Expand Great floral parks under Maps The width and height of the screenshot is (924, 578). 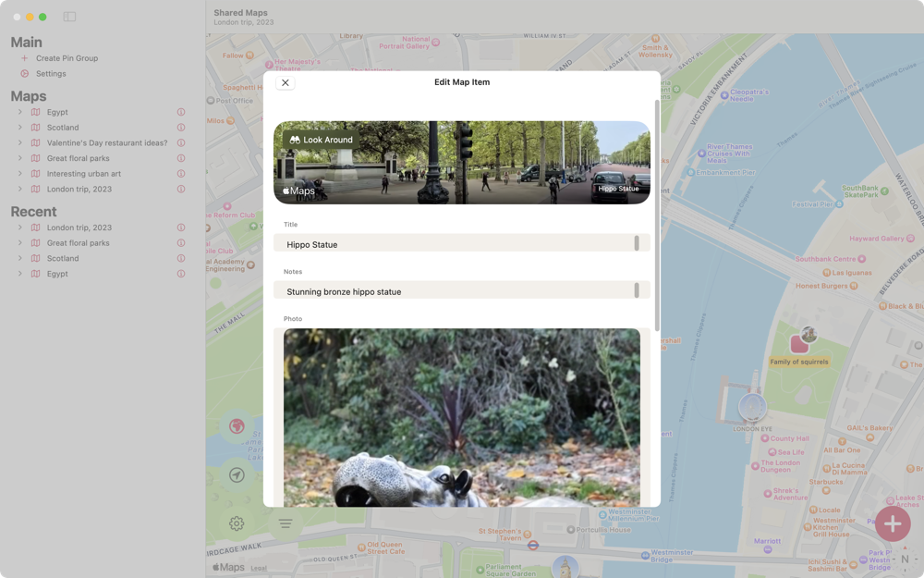(x=20, y=158)
